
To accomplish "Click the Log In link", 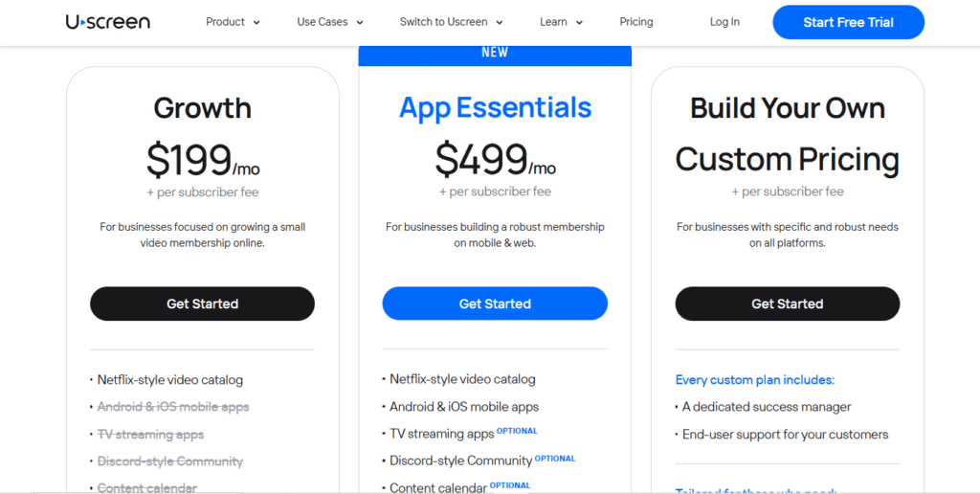I will [724, 22].
